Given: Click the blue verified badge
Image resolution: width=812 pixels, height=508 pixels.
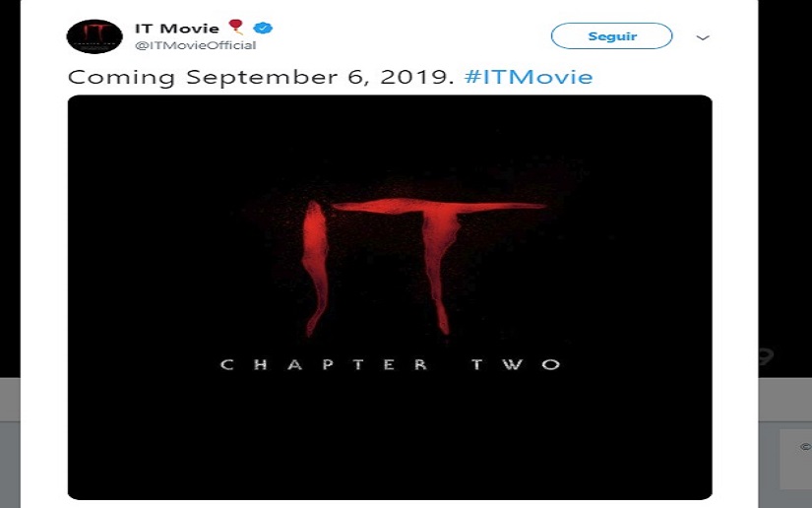Looking at the screenshot, I should (263, 28).
